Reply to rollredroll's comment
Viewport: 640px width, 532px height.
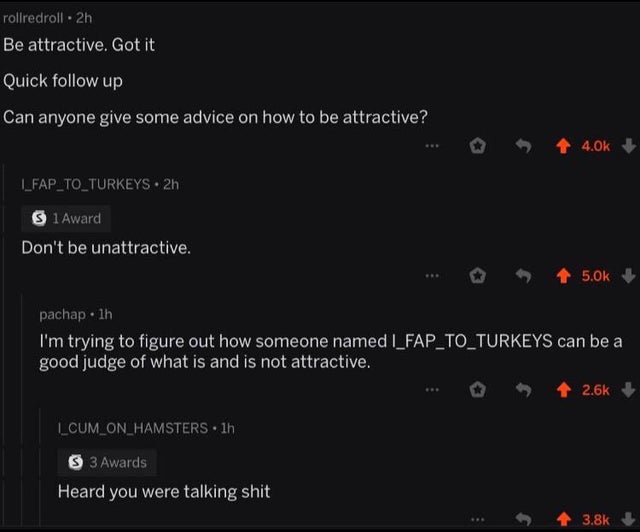coord(523,145)
